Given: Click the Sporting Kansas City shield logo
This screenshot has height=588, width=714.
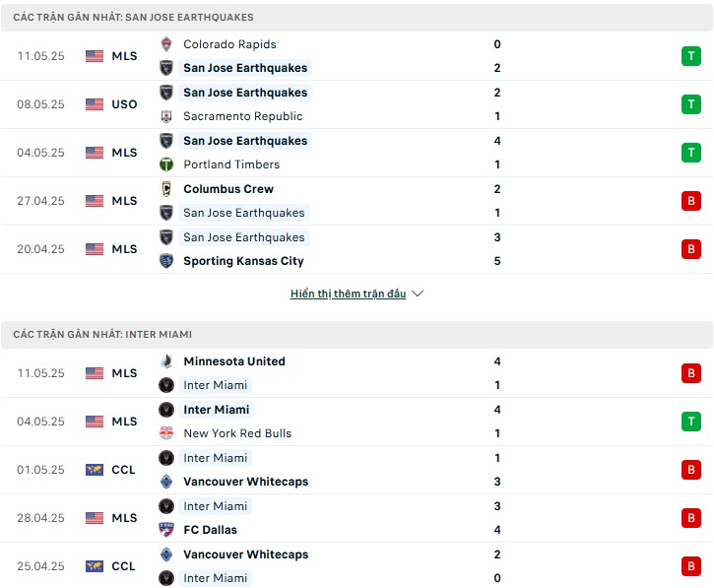Looking at the screenshot, I should click(166, 261).
